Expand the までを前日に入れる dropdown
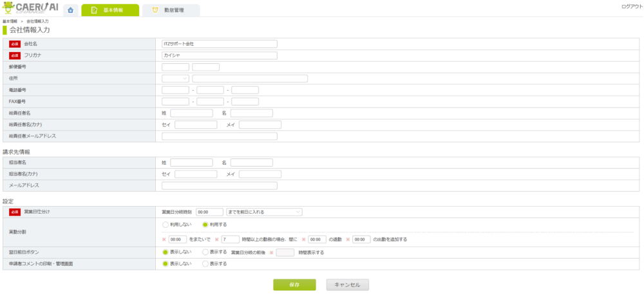The width and height of the screenshot is (644, 298). point(264,211)
